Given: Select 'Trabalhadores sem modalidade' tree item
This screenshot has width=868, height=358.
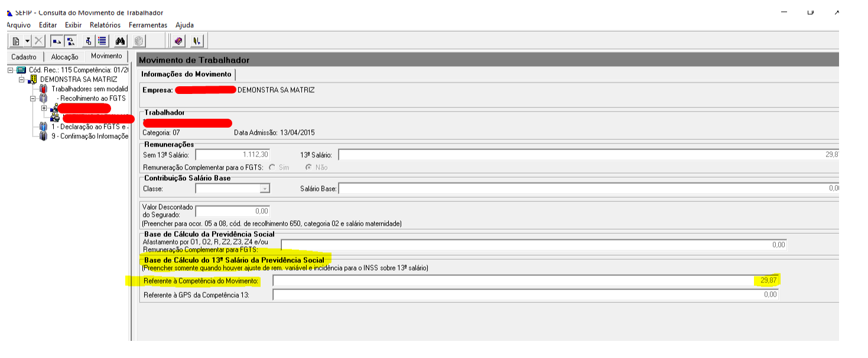Looking at the screenshot, I should click(89, 89).
